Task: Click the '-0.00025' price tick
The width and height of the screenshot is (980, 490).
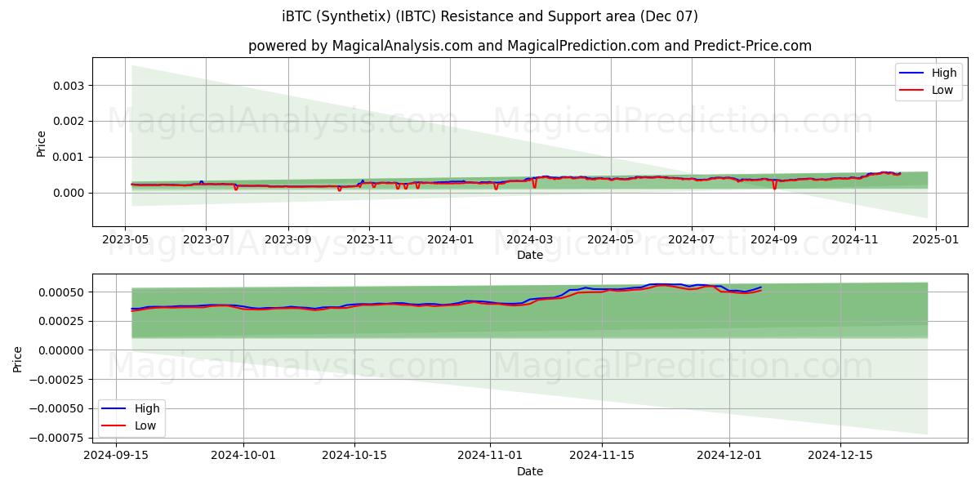Action: click(x=58, y=380)
